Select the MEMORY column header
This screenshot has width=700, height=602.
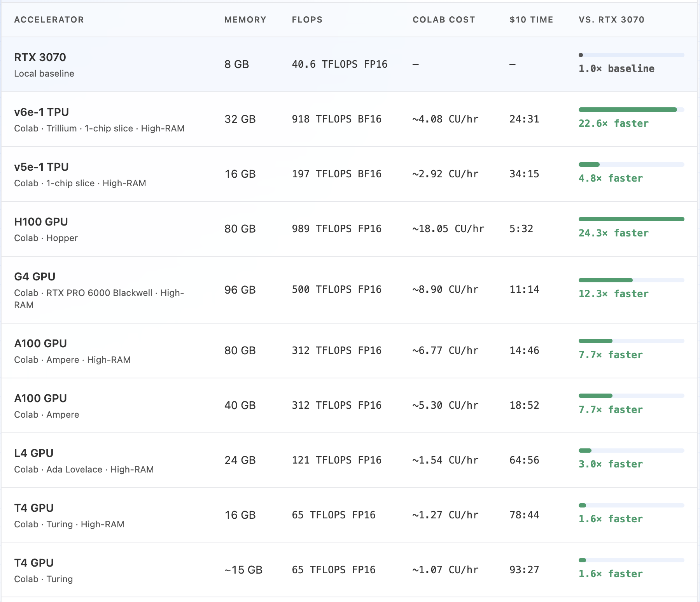(x=245, y=20)
